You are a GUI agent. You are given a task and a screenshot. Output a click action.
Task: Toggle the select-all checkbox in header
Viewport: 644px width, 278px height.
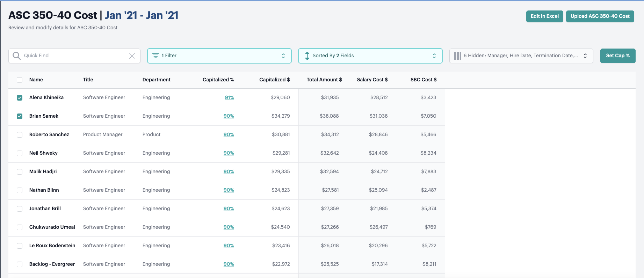[20, 80]
